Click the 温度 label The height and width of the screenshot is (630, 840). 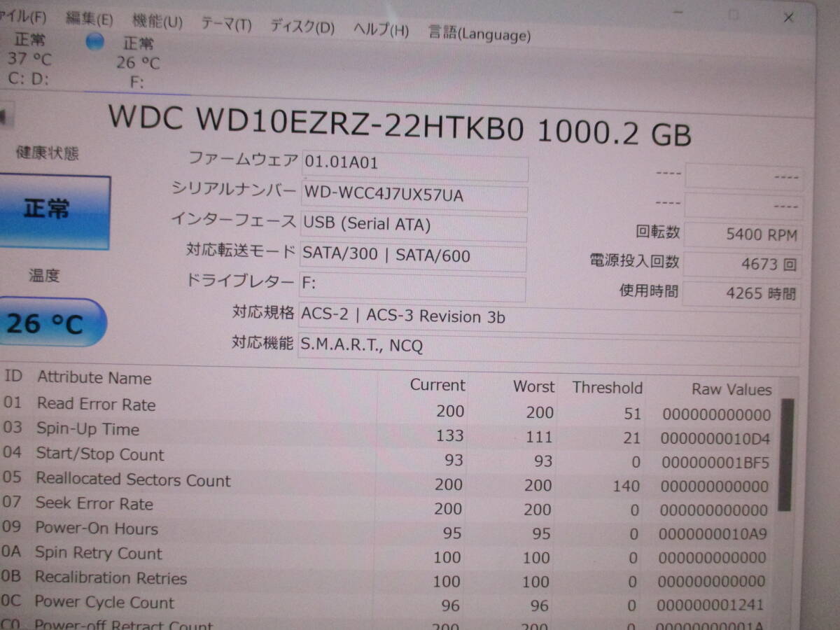pos(43,275)
